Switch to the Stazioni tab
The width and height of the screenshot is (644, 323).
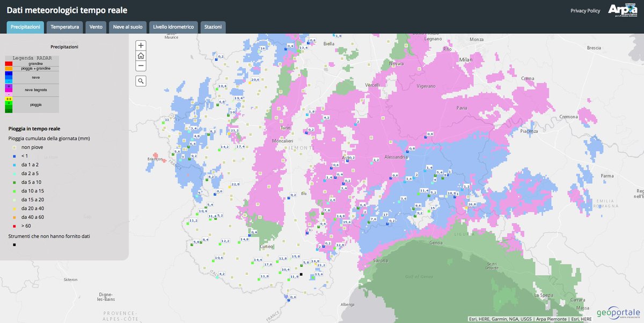pyautogui.click(x=213, y=27)
